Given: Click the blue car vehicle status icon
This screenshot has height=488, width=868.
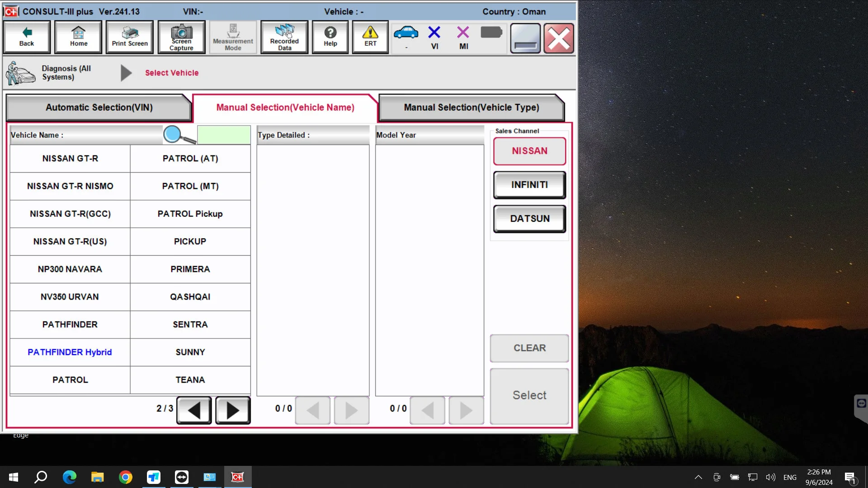Looking at the screenshot, I should click(406, 33).
